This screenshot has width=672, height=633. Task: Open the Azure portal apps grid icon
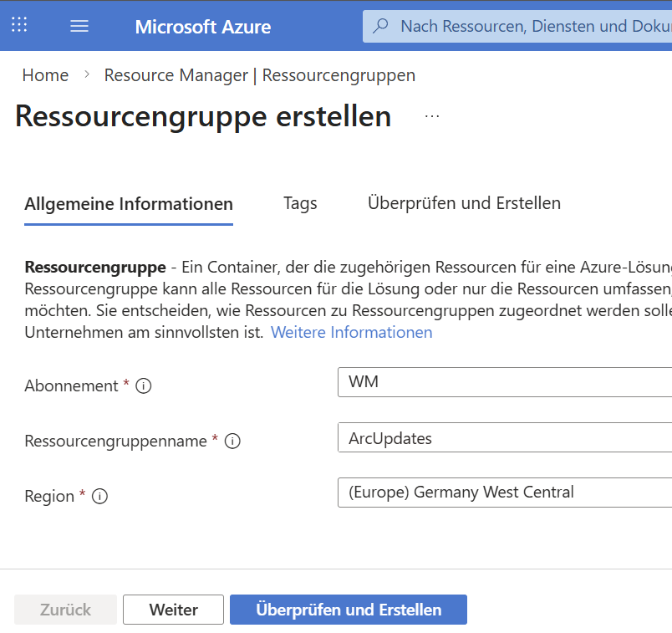pyautogui.click(x=19, y=25)
